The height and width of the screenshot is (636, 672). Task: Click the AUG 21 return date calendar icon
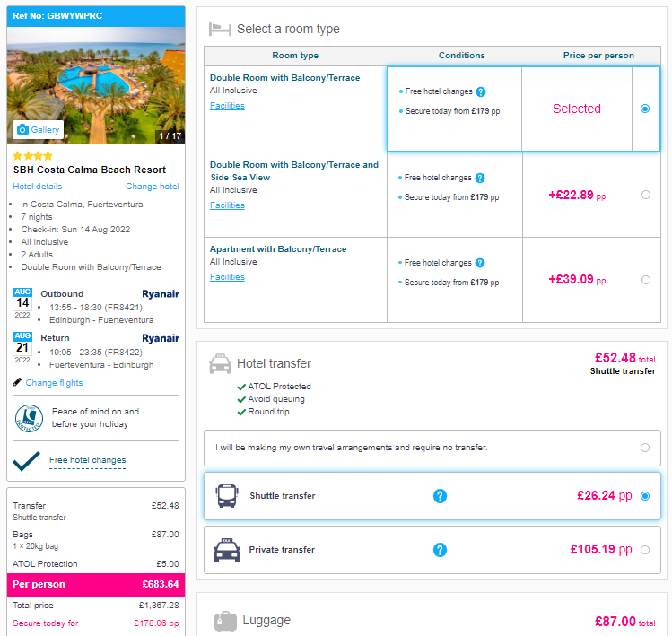pyautogui.click(x=22, y=347)
